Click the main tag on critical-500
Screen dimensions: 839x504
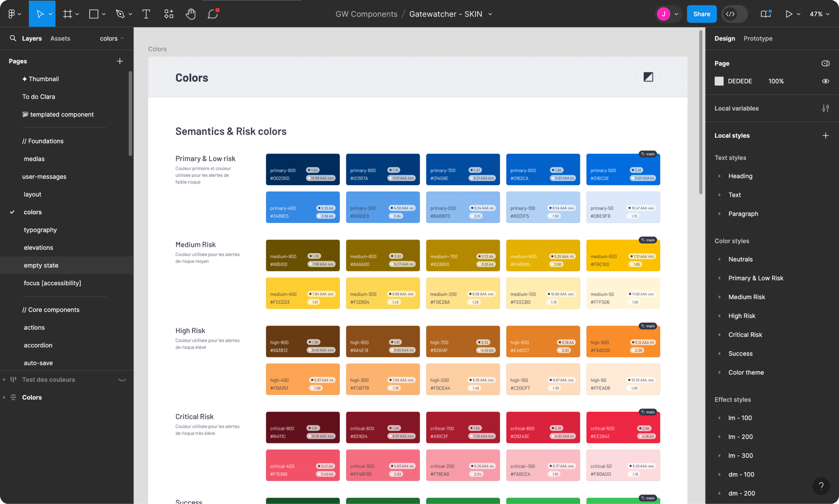pyautogui.click(x=648, y=412)
